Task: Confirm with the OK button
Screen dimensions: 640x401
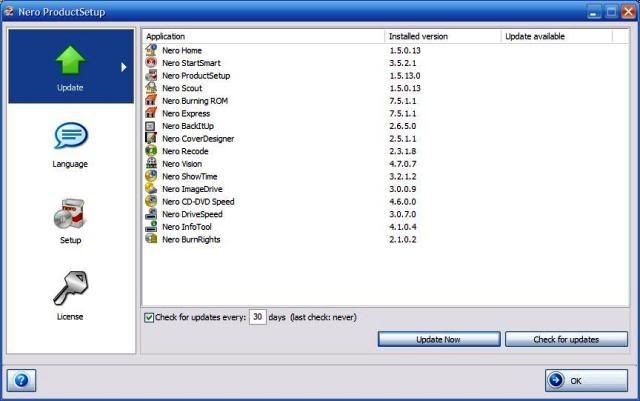Action: [x=586, y=381]
